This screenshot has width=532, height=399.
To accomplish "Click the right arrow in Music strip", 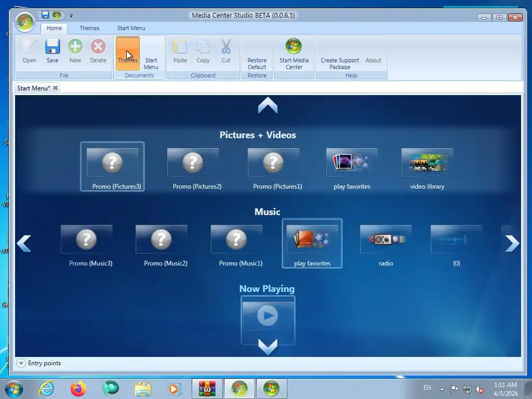I will point(512,243).
